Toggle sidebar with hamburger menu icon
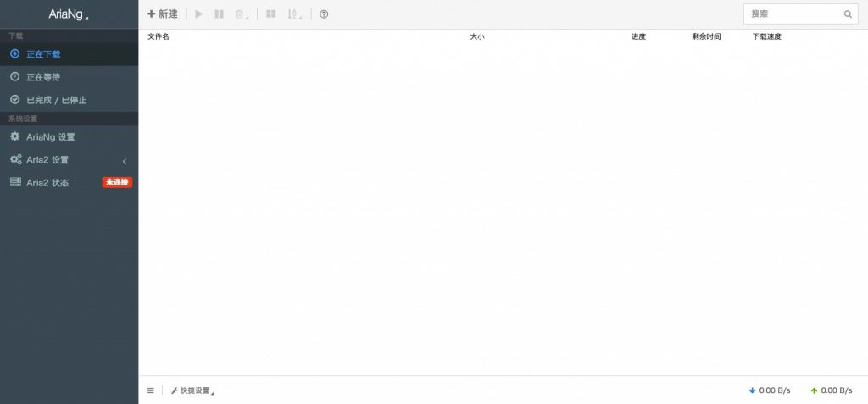The image size is (868, 404). coord(151,390)
